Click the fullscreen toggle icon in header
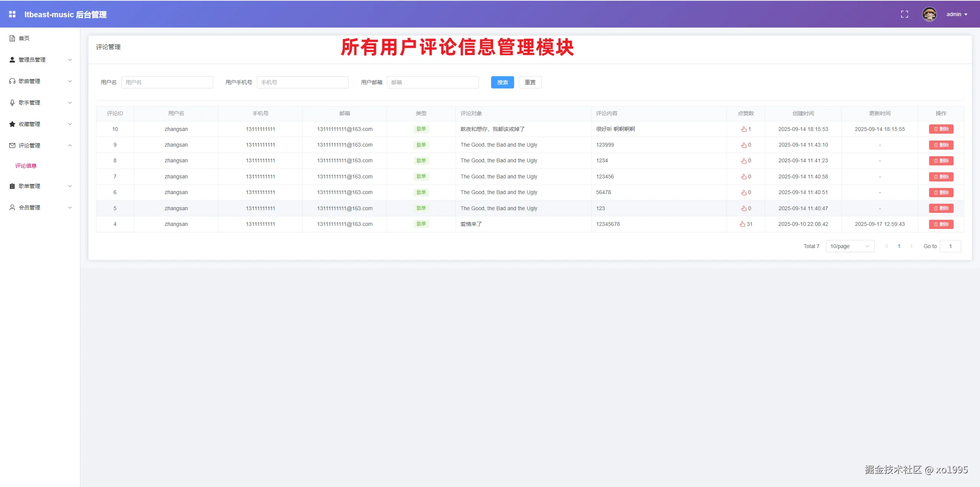This screenshot has height=487, width=980. click(x=904, y=14)
